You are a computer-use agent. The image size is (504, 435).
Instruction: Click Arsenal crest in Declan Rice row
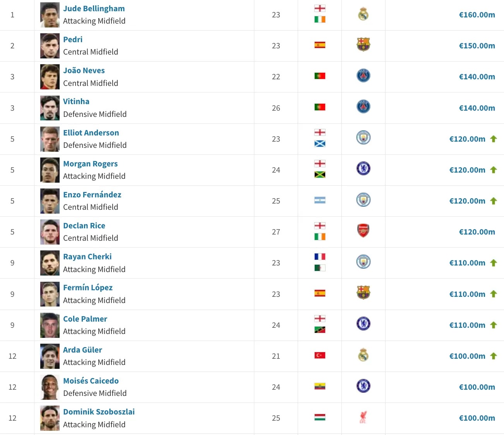click(x=363, y=231)
